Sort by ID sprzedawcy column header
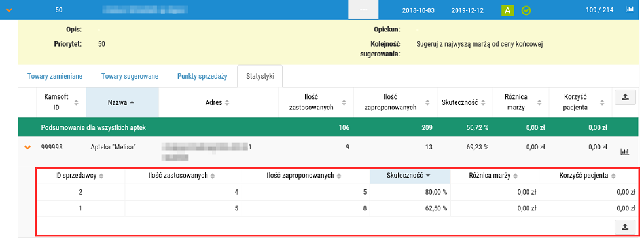644x238 pixels. click(79, 176)
